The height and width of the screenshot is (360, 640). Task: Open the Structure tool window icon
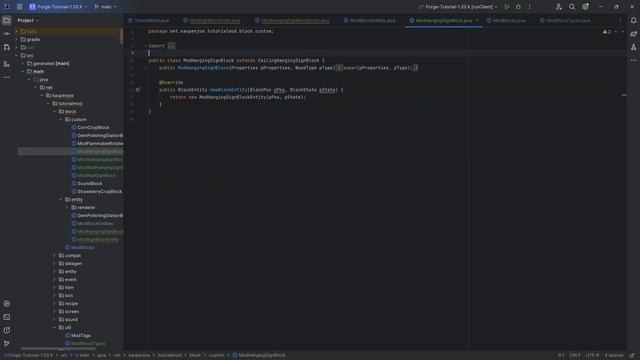point(7,64)
